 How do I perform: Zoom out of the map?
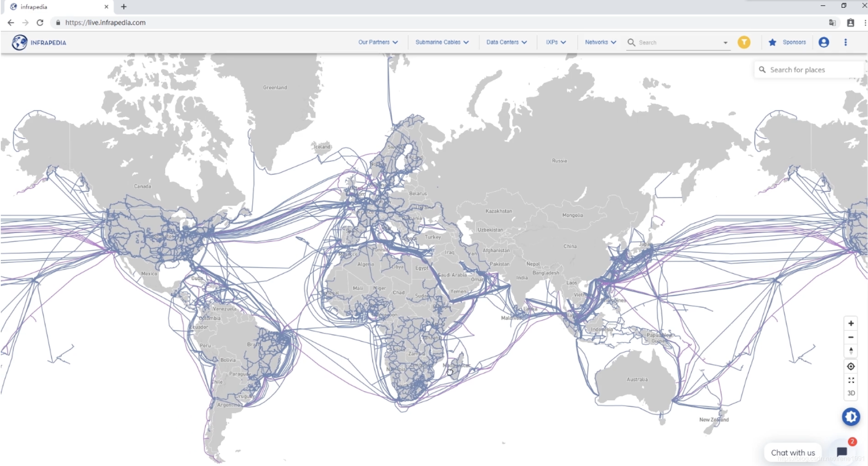[x=851, y=337]
